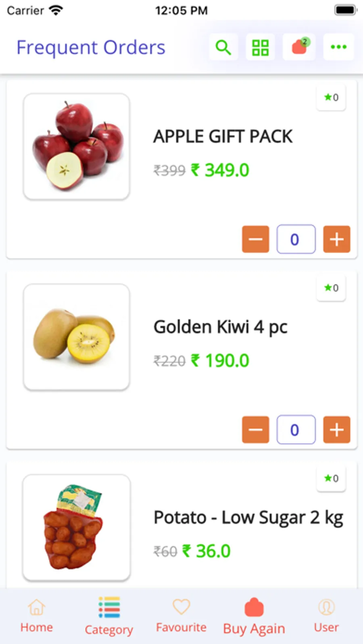Viewport: 363px width, 644px height.
Task: Open the search magnifier icon
Action: pyautogui.click(x=223, y=47)
